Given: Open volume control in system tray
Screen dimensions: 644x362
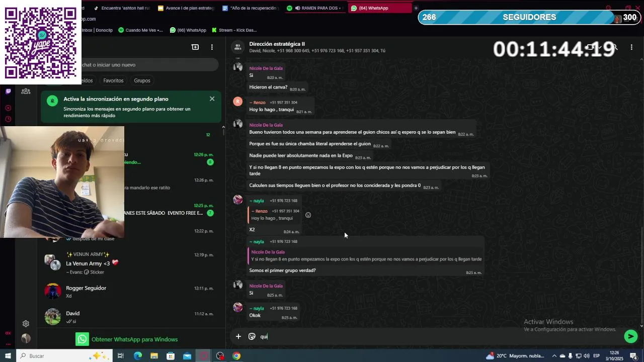Looking at the screenshot, I should pos(587,356).
